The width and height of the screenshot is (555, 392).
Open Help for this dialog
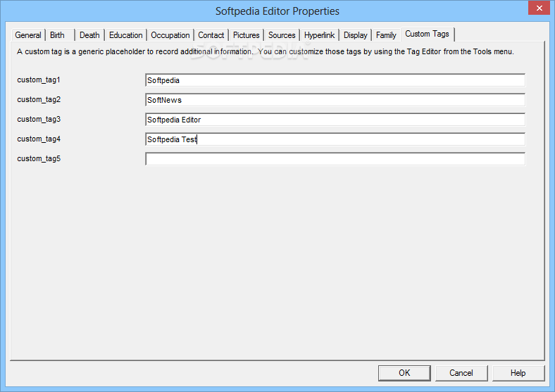tap(518, 373)
